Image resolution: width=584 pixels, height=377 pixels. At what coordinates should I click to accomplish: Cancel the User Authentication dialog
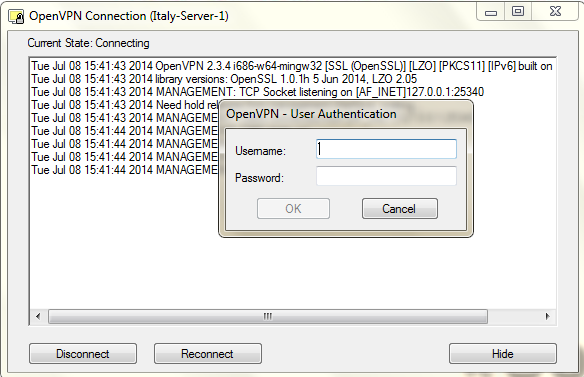[400, 208]
